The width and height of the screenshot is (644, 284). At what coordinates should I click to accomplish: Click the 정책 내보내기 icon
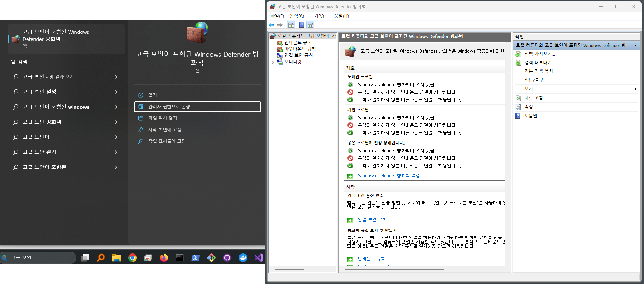tap(518, 63)
